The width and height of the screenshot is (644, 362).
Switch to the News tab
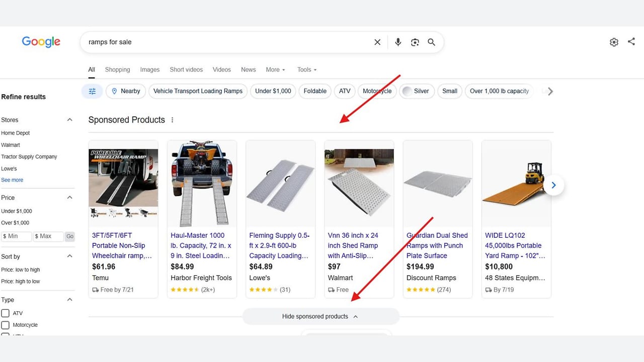(249, 70)
